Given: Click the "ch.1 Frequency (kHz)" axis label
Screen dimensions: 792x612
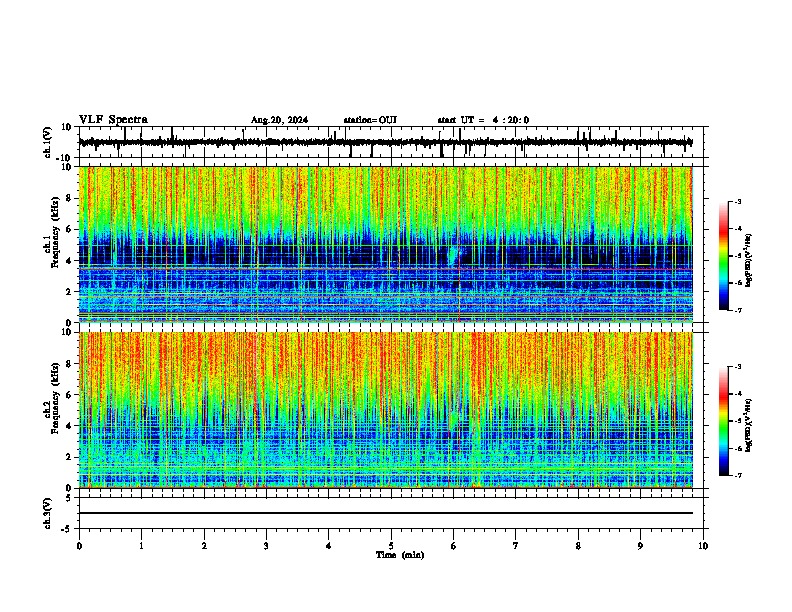Looking at the screenshot, I should [52, 233].
